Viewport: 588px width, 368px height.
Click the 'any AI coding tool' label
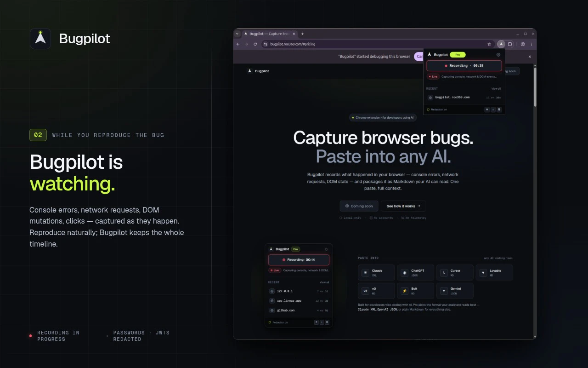pyautogui.click(x=498, y=258)
